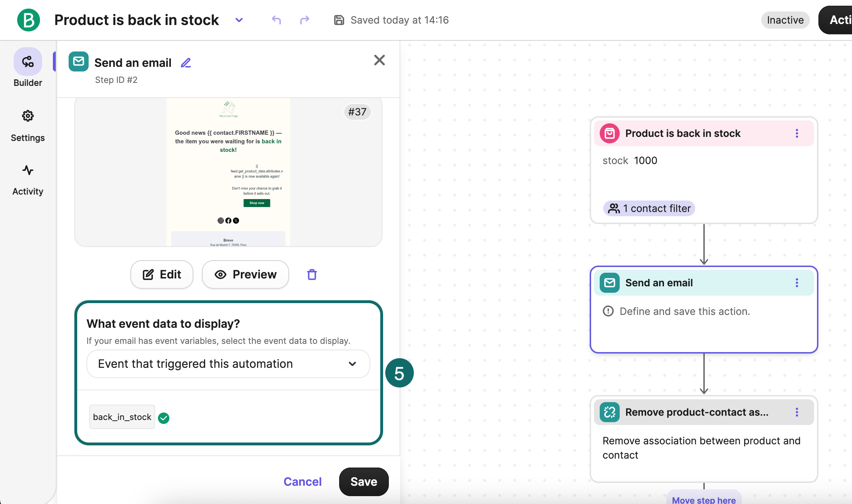Click the Brevo logo icon
Image resolution: width=852 pixels, height=504 pixels.
pos(28,20)
